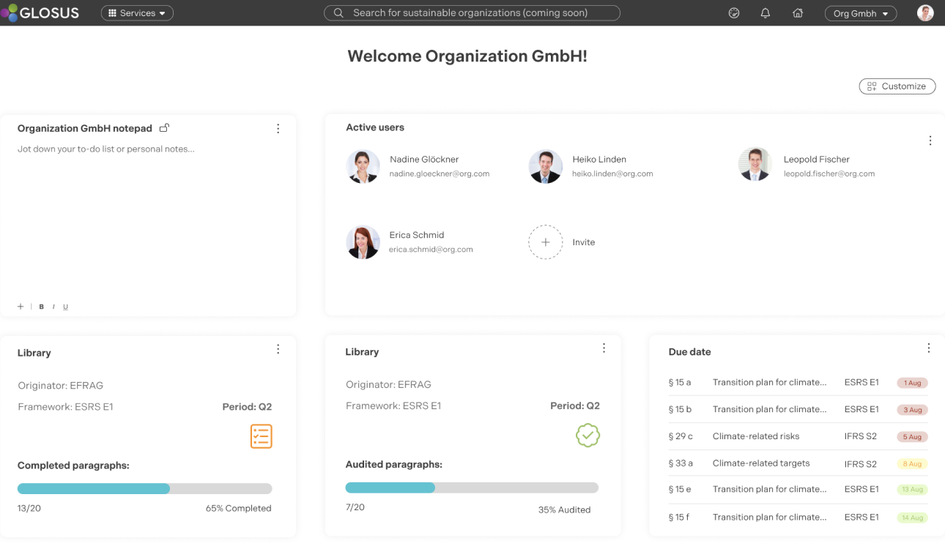
Task: Open menu of Audited paragraphs Library card
Action: click(604, 348)
